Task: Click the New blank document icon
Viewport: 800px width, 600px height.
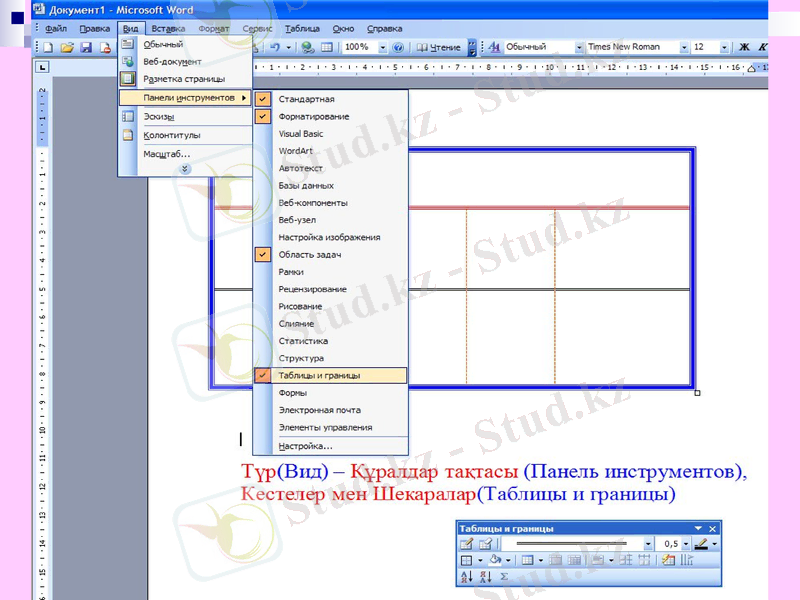Action: tap(48, 47)
